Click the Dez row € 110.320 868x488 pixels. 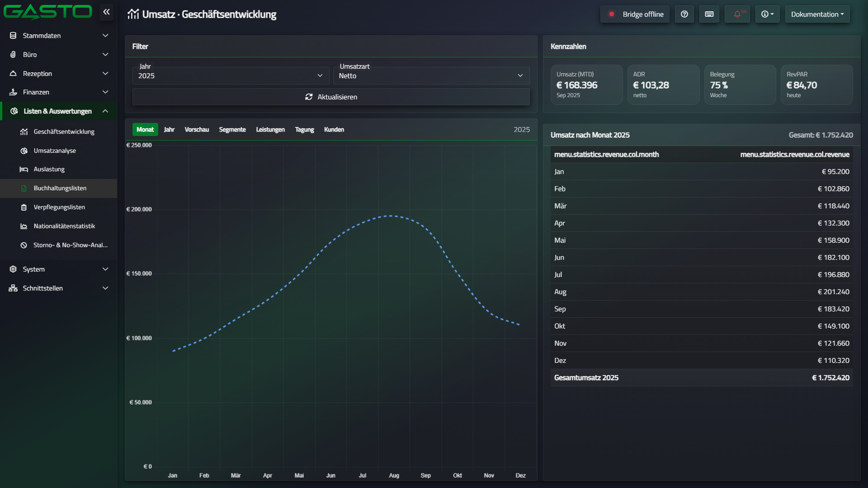click(x=702, y=361)
